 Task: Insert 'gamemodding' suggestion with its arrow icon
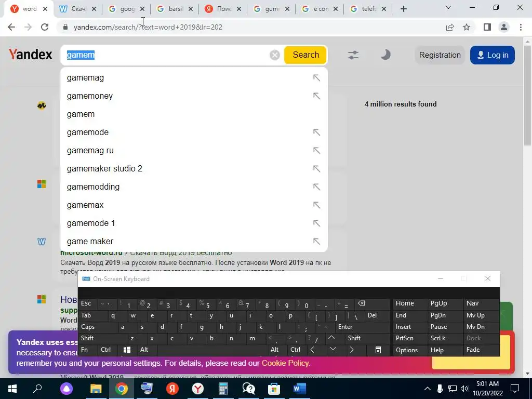point(316,187)
